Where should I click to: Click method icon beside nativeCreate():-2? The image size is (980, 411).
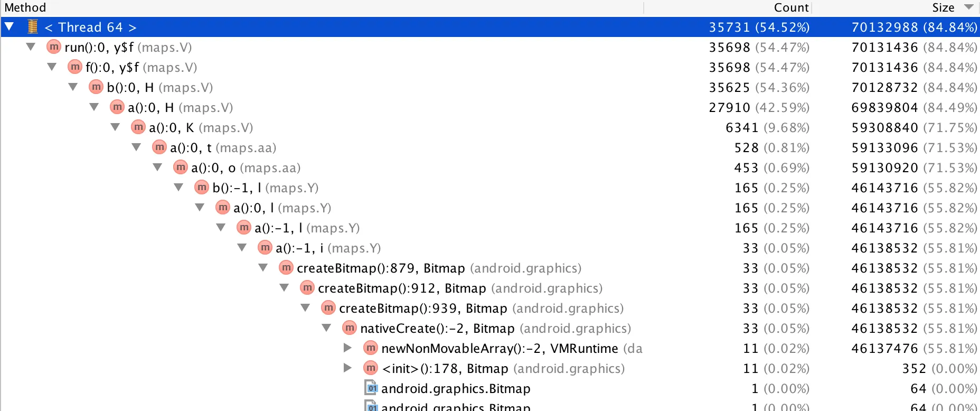coord(350,328)
